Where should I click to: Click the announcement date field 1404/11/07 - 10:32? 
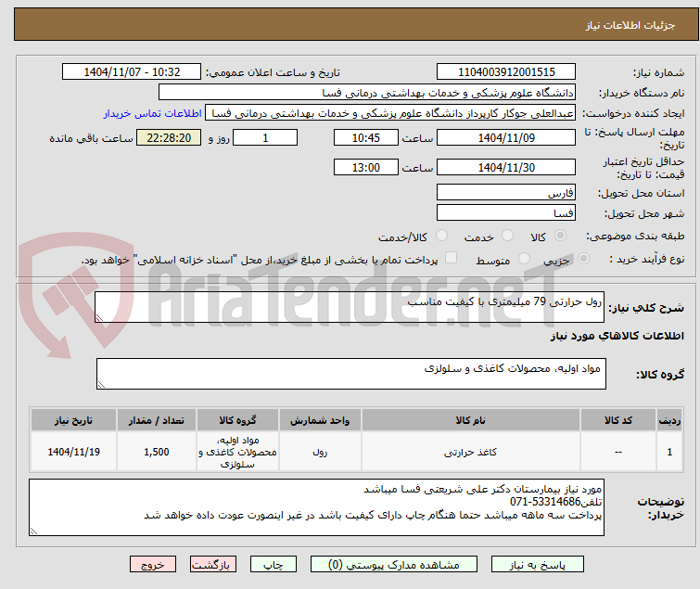click(x=132, y=72)
